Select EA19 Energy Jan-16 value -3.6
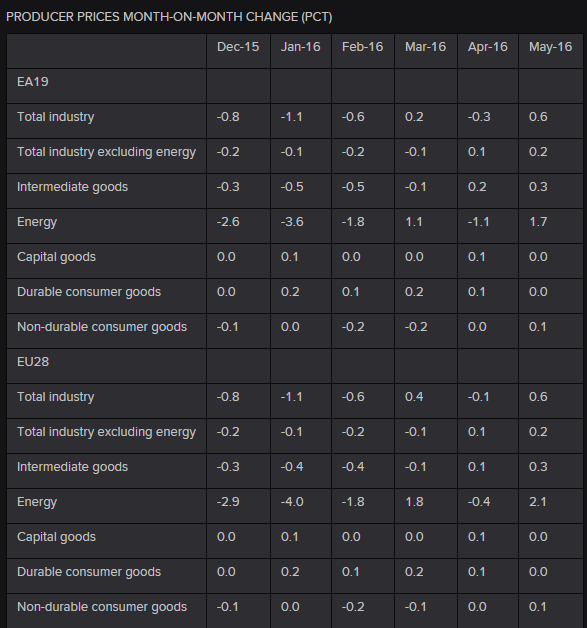This screenshot has width=587, height=628. click(x=292, y=222)
